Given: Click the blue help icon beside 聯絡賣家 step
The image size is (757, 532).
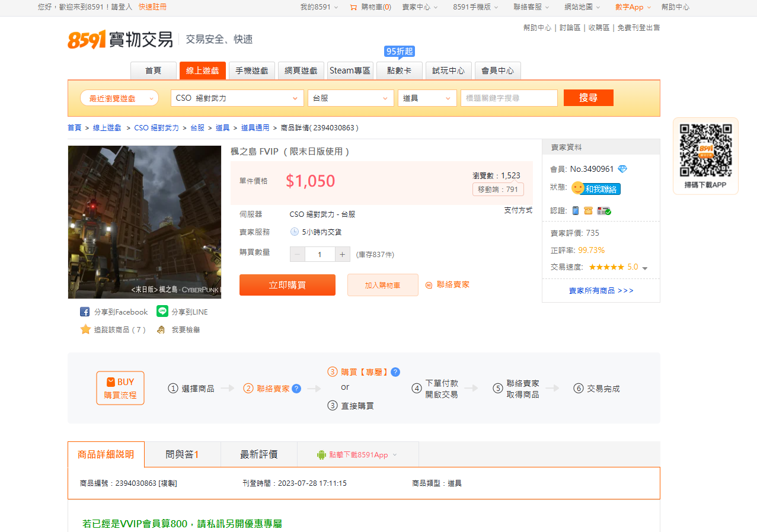Looking at the screenshot, I should pyautogui.click(x=296, y=389).
